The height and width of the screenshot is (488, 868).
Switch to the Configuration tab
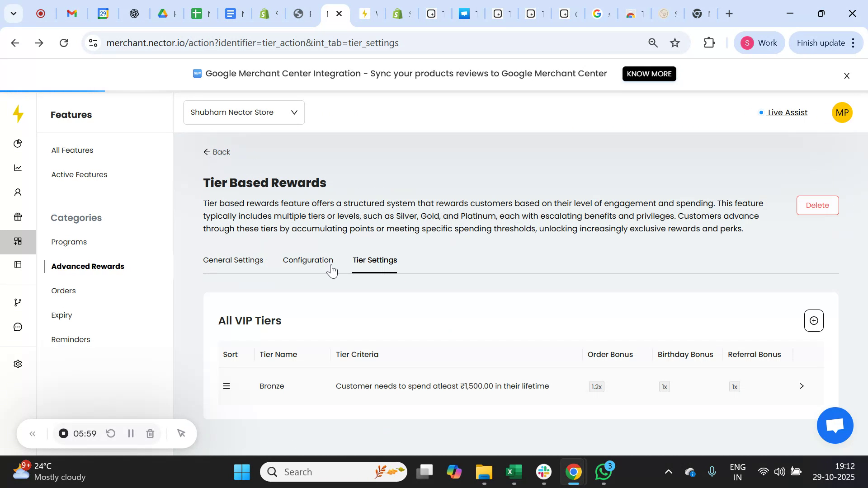[308, 260]
